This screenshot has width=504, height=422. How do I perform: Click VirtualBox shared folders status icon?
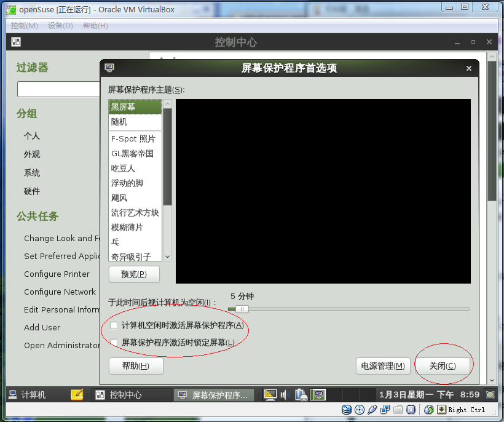(398, 410)
